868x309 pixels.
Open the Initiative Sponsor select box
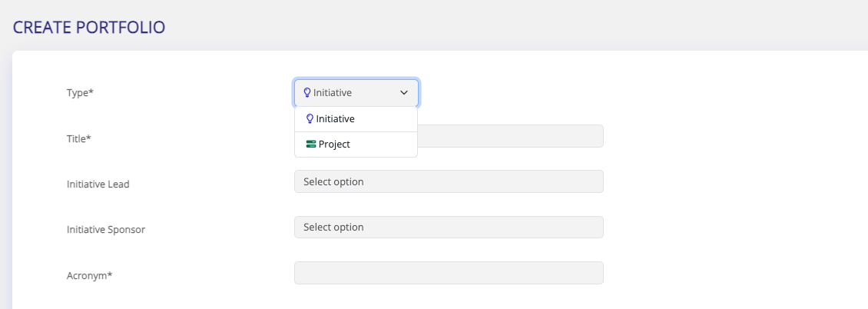click(449, 228)
